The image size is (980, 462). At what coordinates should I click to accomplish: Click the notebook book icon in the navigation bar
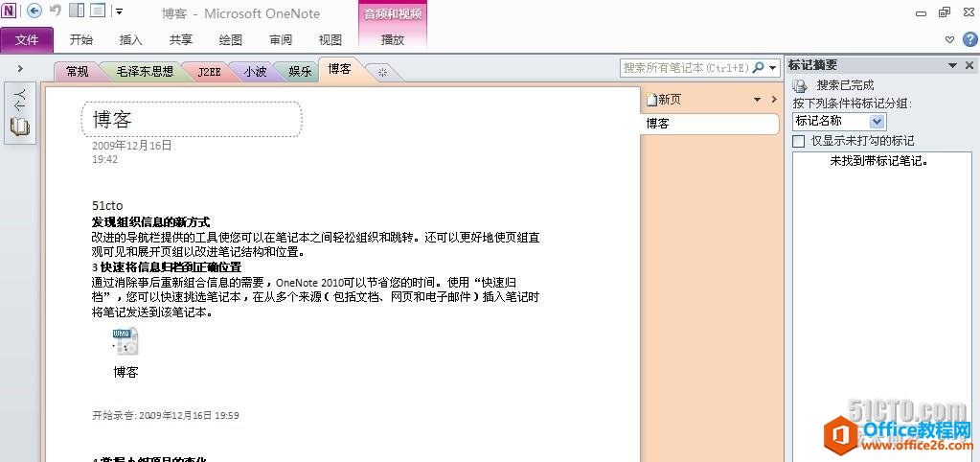(x=20, y=126)
